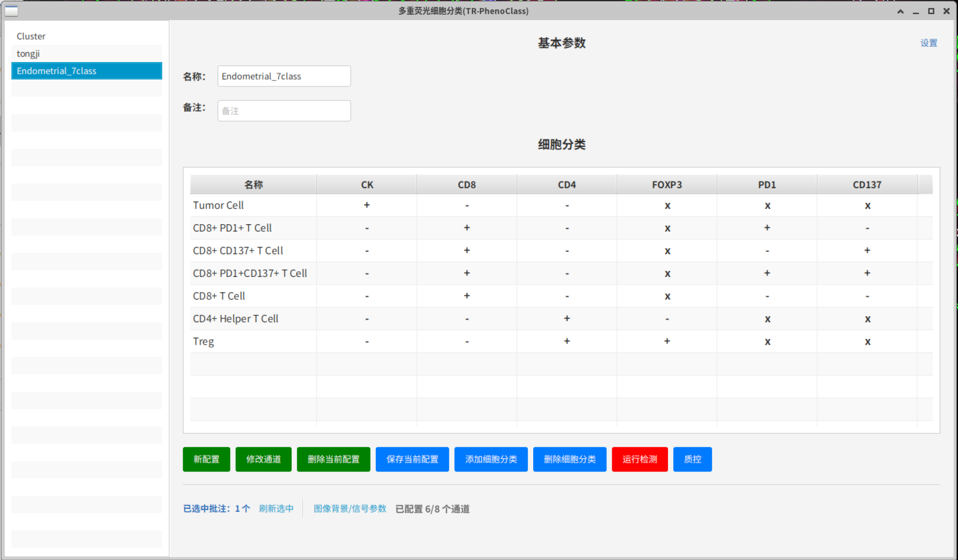Click Tumor Cell's CD137 x cell
The height and width of the screenshot is (560, 958).
867,205
